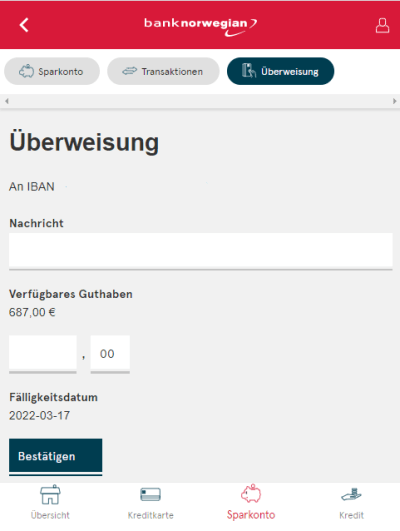Click the Überweisung page heading
Viewport: 400px width, 531px height.
tap(84, 142)
